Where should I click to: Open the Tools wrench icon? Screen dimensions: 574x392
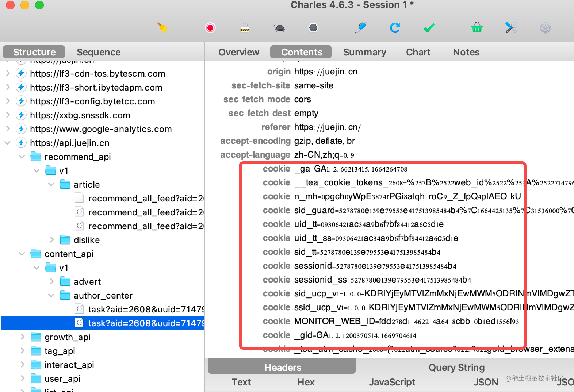[x=511, y=28]
